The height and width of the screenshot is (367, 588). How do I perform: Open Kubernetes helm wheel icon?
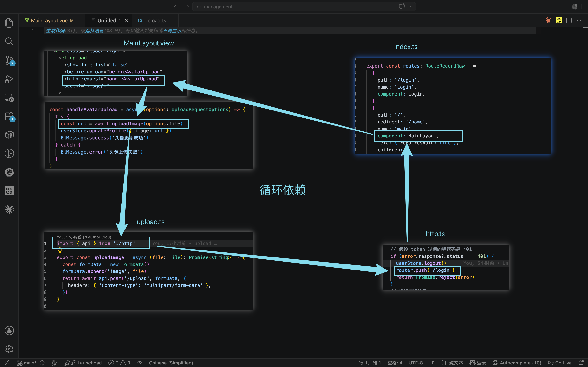coord(9,172)
